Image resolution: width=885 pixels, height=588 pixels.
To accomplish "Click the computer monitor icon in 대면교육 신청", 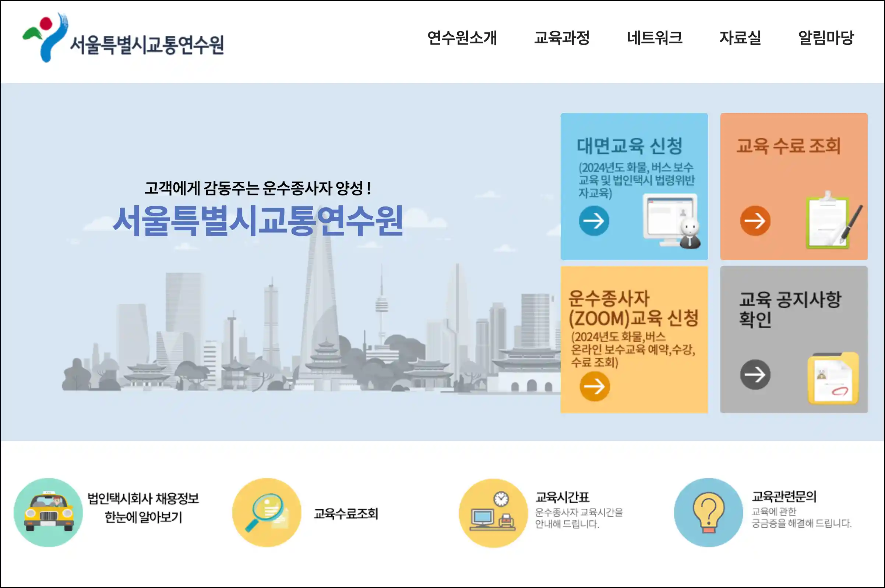I will 671,221.
